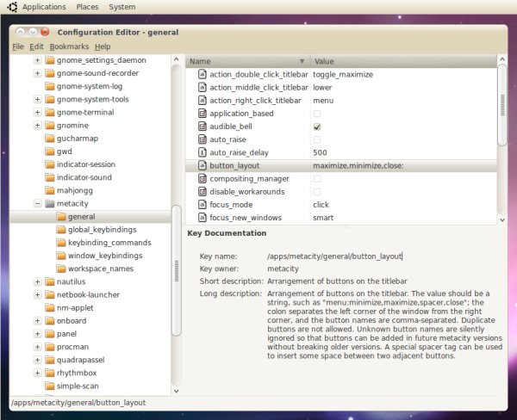Expand the gnome-sound-recorder tree node
The width and height of the screenshot is (517, 420).
click(x=38, y=73)
